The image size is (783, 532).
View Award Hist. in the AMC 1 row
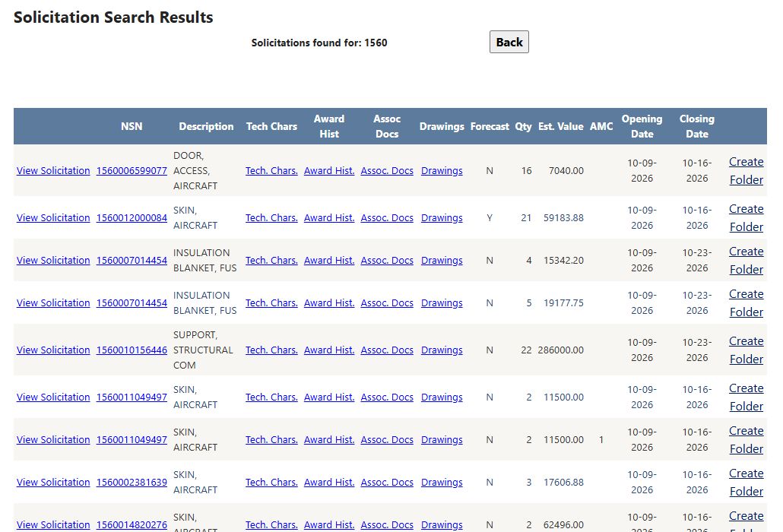(329, 440)
